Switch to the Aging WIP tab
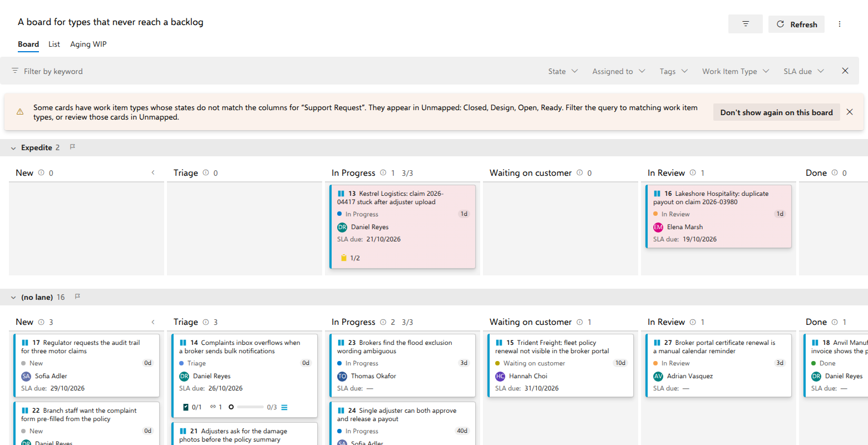 [88, 44]
